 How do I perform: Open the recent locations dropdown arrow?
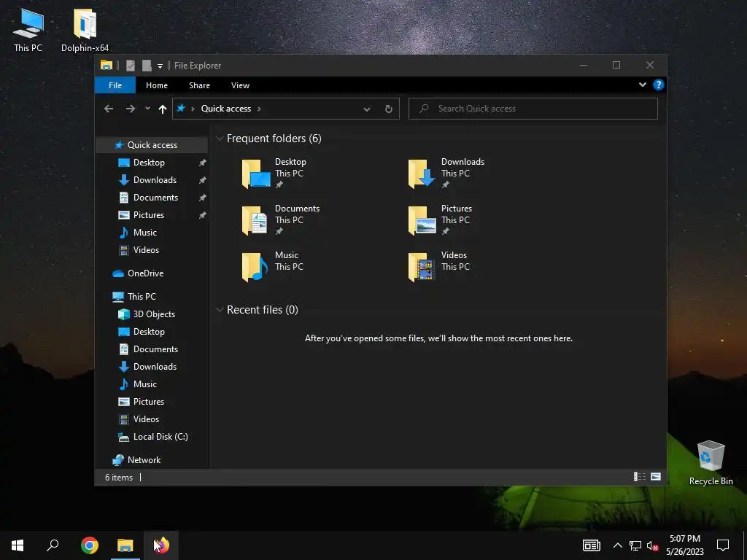(147, 109)
